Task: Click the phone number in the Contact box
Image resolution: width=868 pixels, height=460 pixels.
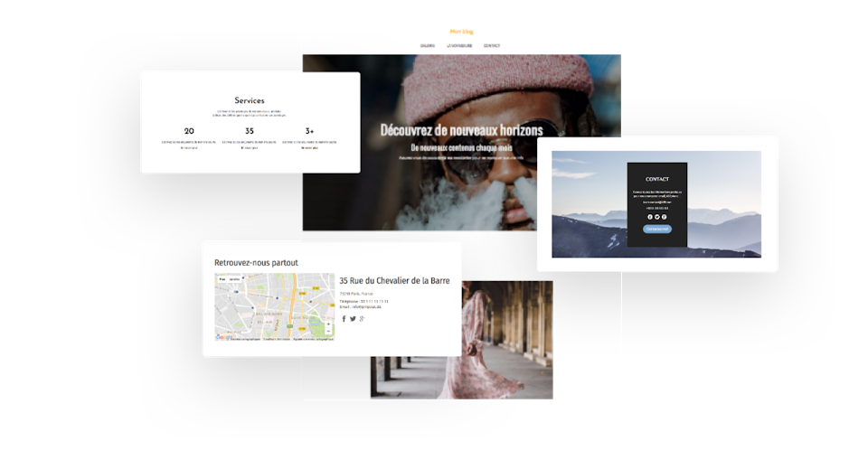Action: (657, 208)
